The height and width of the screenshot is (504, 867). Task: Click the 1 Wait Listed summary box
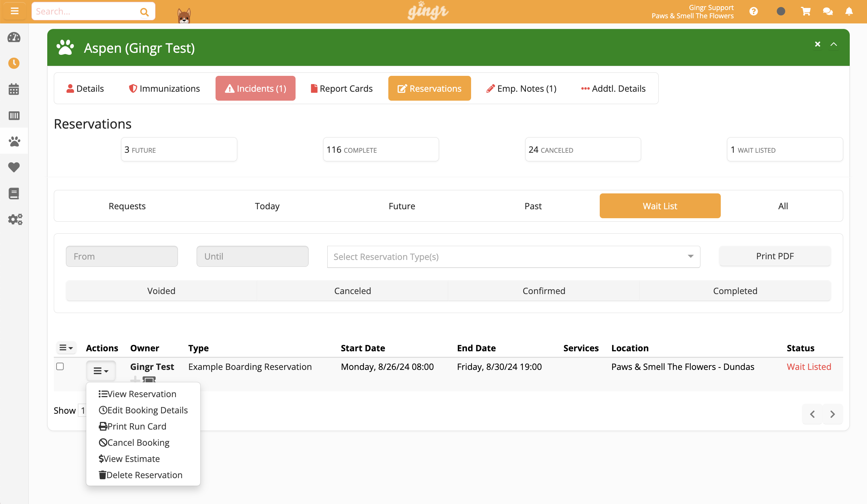[x=785, y=150]
